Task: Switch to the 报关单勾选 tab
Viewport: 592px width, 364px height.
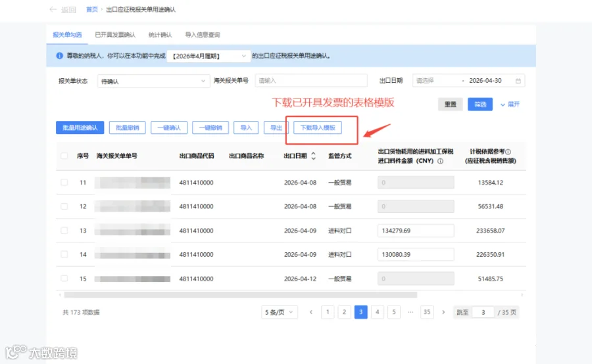Action: click(67, 35)
